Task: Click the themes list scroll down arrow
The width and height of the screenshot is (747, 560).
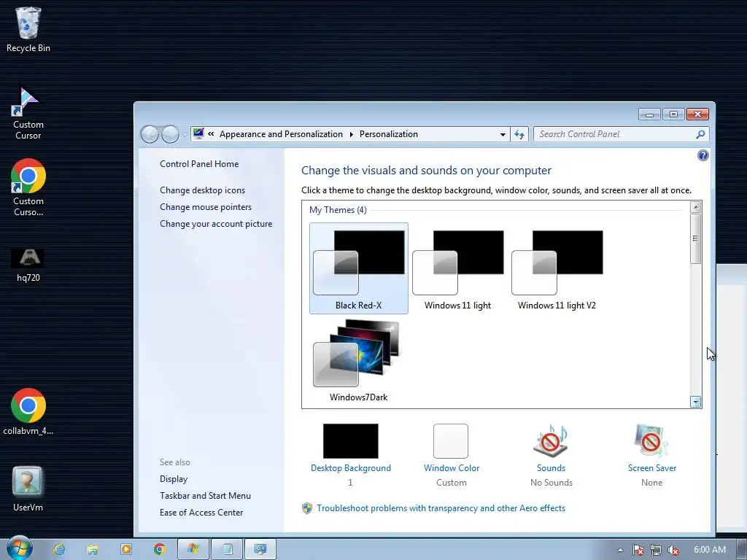Action: point(695,402)
